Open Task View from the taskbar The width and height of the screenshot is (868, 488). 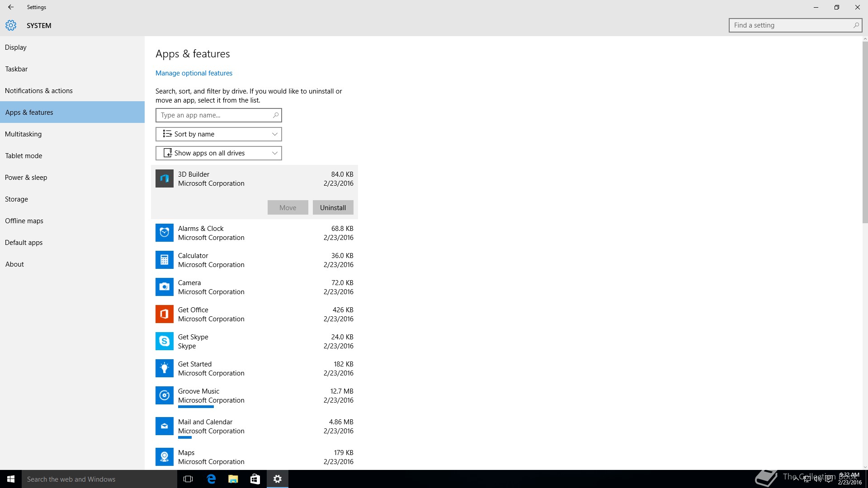pos(188,479)
